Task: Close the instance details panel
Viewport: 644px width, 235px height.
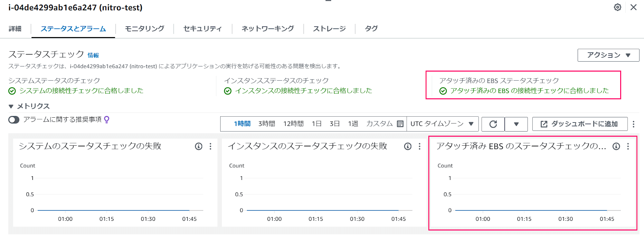Action: tap(633, 7)
